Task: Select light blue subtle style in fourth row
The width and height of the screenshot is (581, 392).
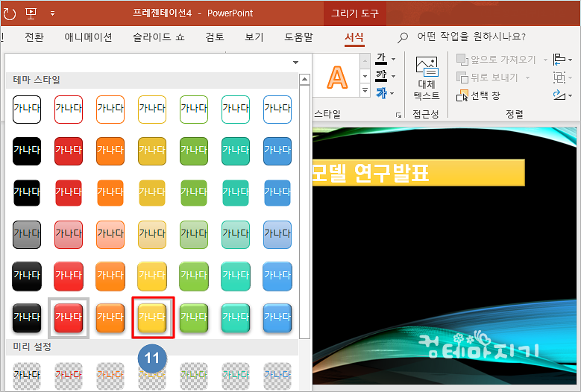Action: click(x=277, y=235)
